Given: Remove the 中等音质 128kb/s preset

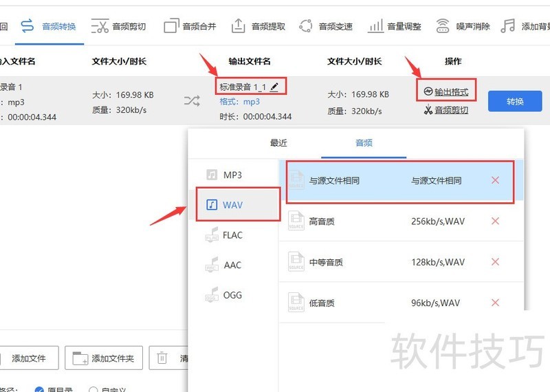Looking at the screenshot, I should (x=495, y=262).
